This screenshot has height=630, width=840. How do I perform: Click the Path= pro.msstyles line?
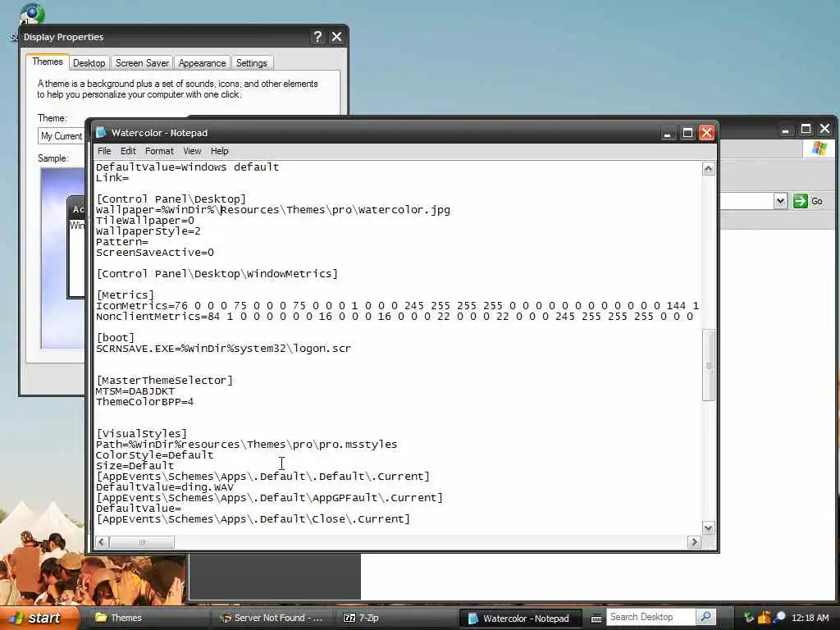tap(246, 445)
